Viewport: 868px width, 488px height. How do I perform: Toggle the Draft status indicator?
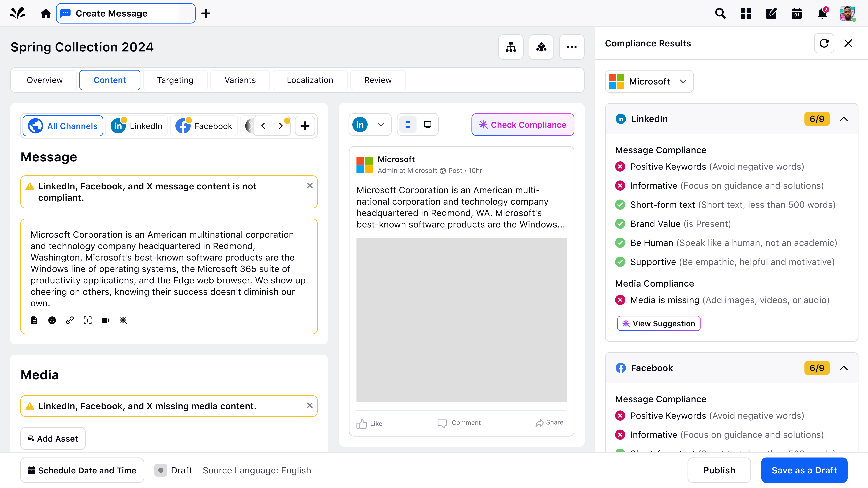161,470
